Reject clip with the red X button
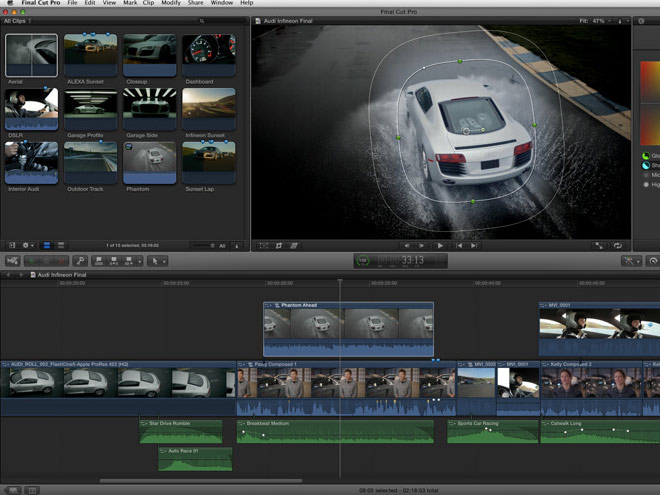The height and width of the screenshot is (495, 660). (61, 261)
